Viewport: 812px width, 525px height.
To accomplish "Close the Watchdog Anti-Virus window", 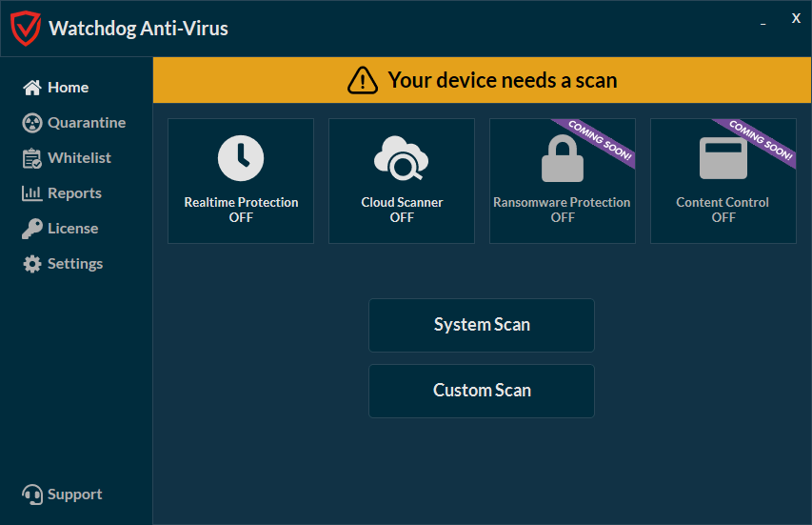I will 796,19.
